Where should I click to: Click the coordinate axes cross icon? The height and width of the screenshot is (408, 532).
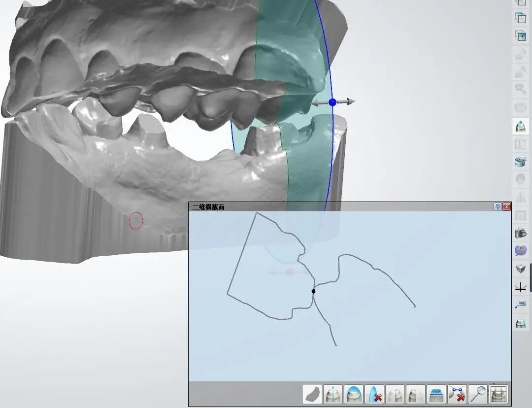tap(521, 287)
